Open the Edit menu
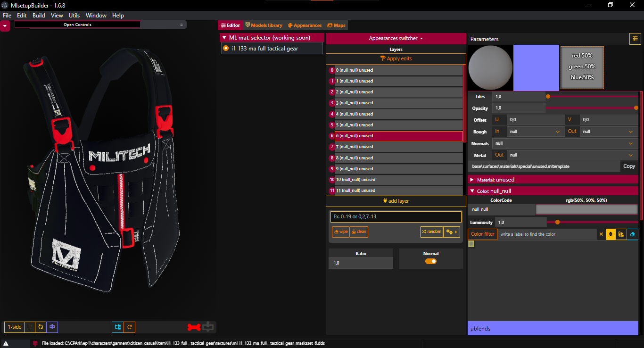644x348 pixels. tap(22, 16)
